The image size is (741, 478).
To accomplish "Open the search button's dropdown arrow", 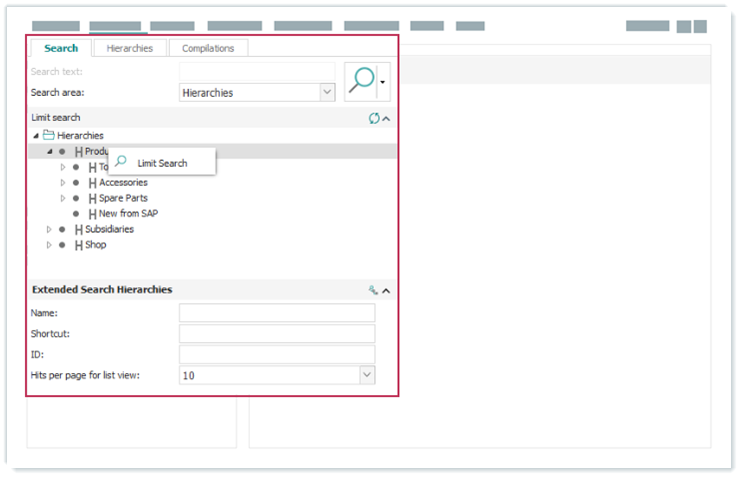I will 382,83.
